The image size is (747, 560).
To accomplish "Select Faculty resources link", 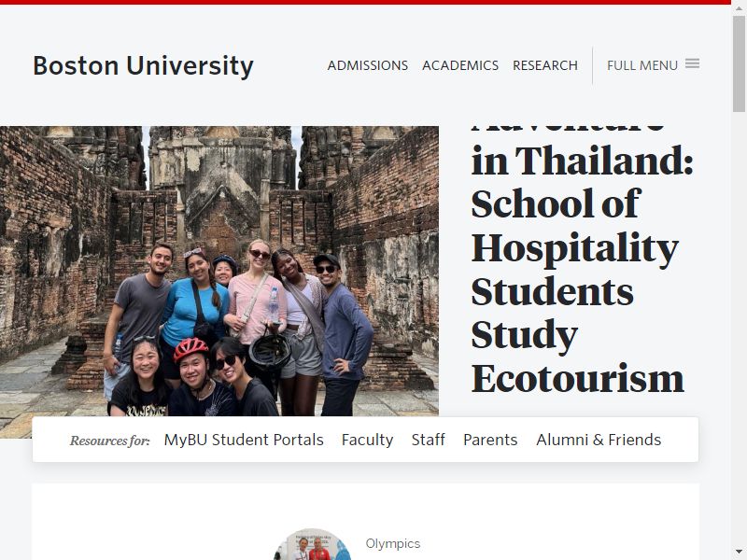I will pos(367,440).
